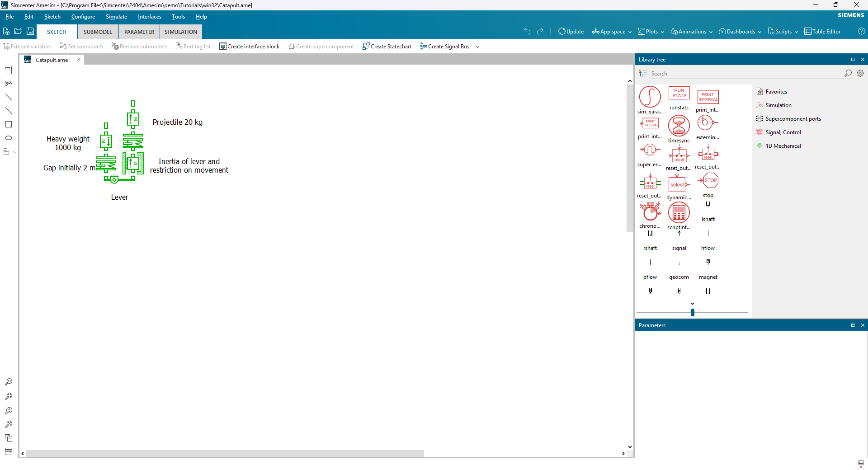The image size is (868, 470).
Task: Click the Save file icon
Action: point(30,32)
